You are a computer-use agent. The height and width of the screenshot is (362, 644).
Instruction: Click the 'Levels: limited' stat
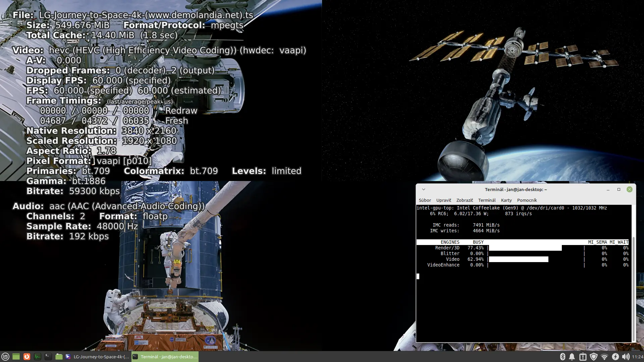[267, 171]
